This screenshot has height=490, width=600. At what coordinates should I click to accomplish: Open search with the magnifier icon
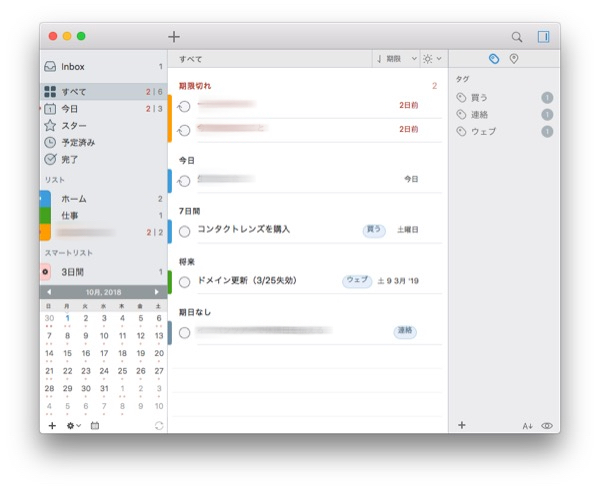click(x=517, y=37)
